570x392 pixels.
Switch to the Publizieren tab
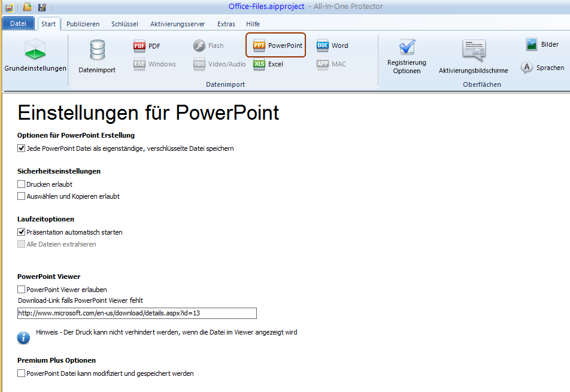(83, 24)
